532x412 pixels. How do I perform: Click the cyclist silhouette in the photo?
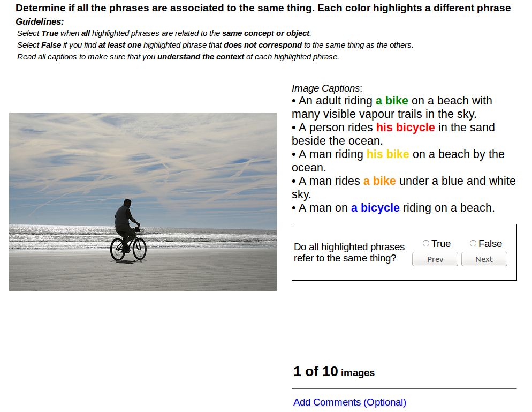point(128,230)
